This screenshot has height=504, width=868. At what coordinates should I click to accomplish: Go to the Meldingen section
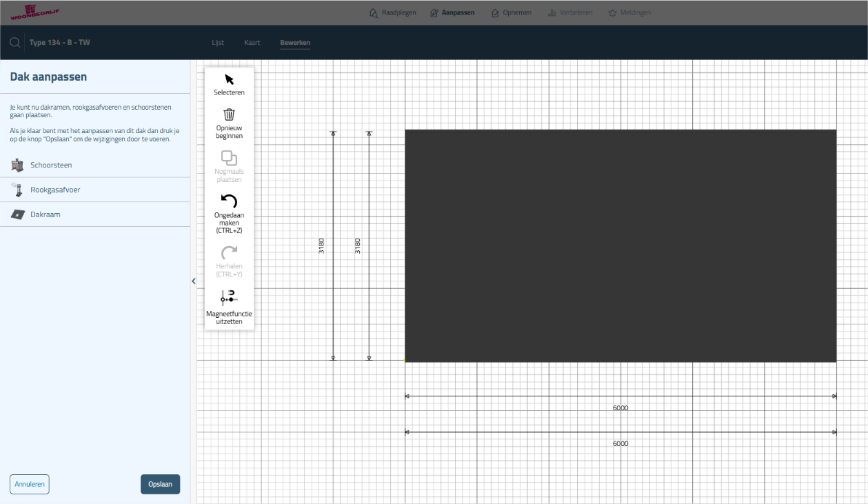629,12
